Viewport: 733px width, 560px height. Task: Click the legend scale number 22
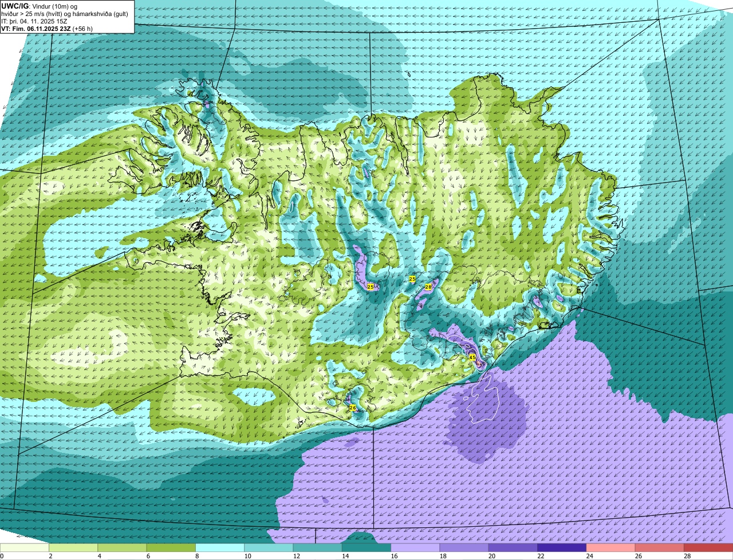click(x=540, y=556)
